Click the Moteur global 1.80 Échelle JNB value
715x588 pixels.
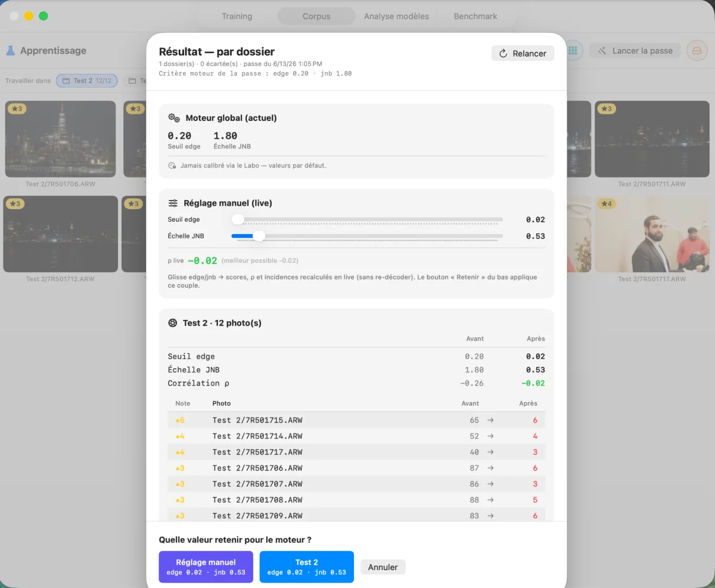pos(225,136)
